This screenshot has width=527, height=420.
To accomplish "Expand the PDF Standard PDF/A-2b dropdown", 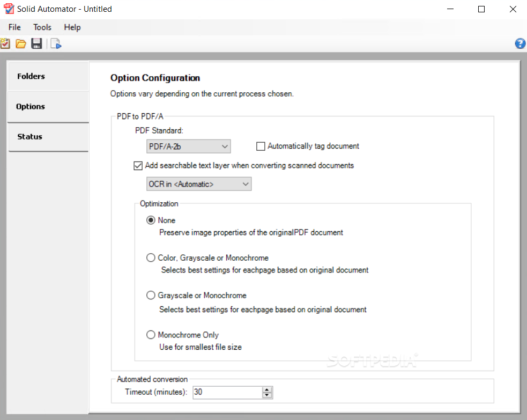I will 189,146.
